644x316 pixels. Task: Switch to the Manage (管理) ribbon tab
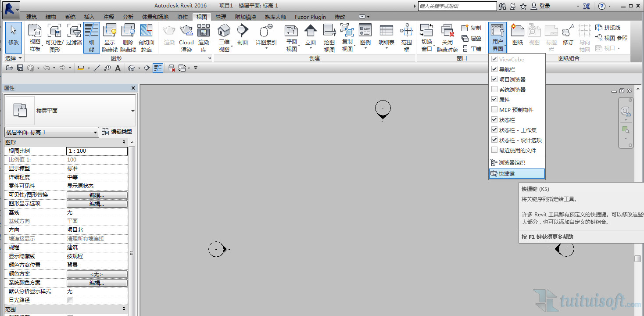221,17
